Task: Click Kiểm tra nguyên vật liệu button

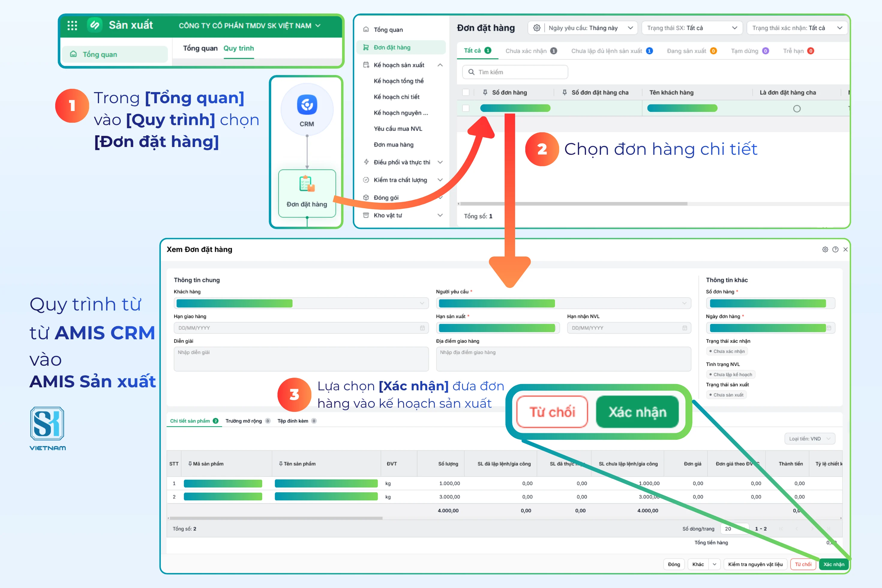Action: (755, 564)
